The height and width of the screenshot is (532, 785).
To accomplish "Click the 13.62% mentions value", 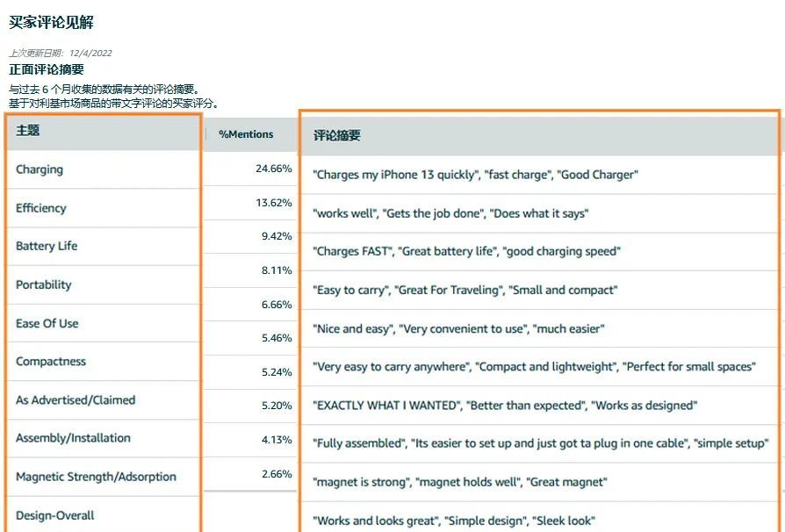I will coord(274,203).
